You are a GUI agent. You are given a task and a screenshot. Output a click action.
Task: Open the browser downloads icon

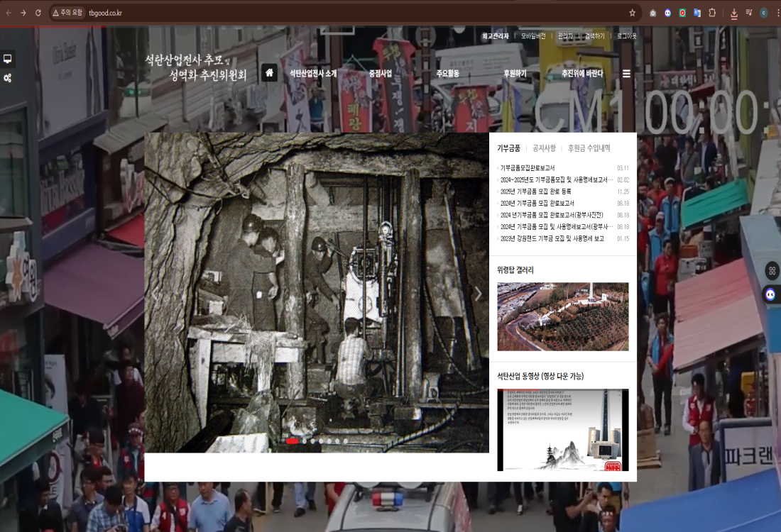click(733, 13)
